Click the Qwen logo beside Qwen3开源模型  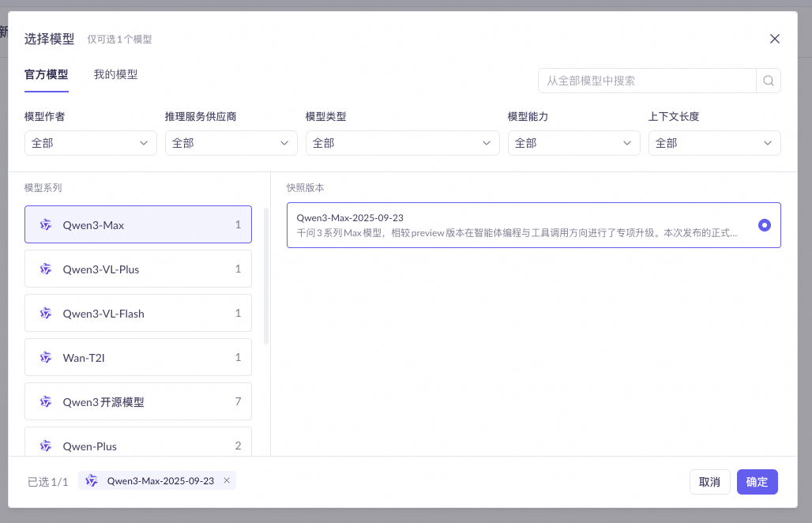(x=46, y=402)
